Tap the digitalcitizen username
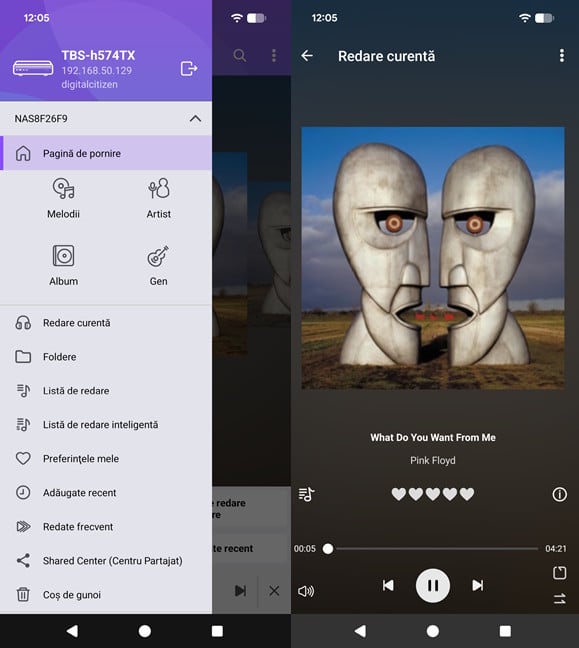The width and height of the screenshot is (579, 648). [89, 84]
